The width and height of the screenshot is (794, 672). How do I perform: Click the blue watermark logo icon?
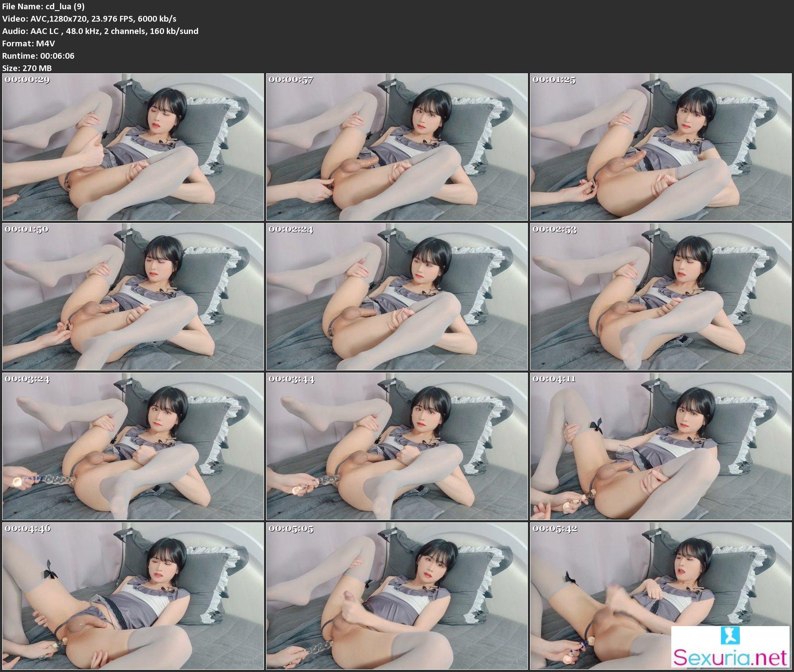pos(730,636)
